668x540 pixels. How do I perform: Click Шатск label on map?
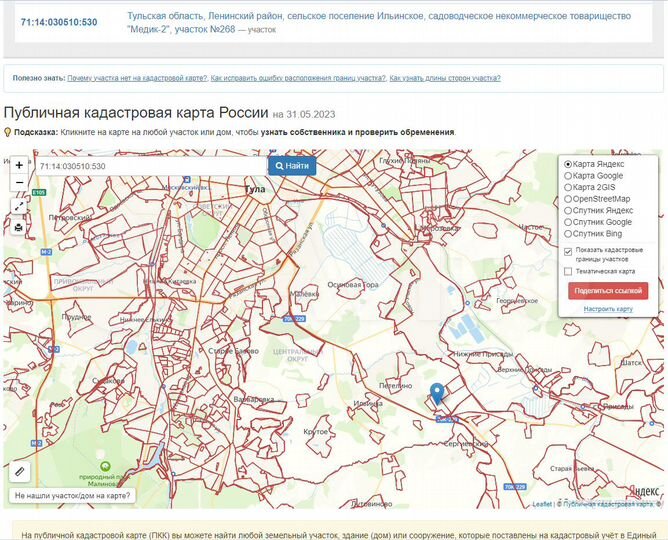point(631,363)
